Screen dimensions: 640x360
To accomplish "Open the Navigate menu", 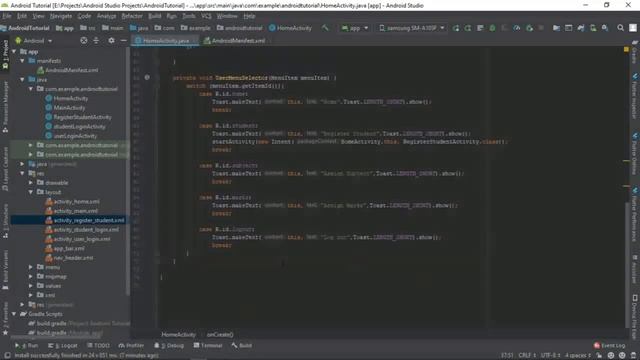I will pos(61,16).
